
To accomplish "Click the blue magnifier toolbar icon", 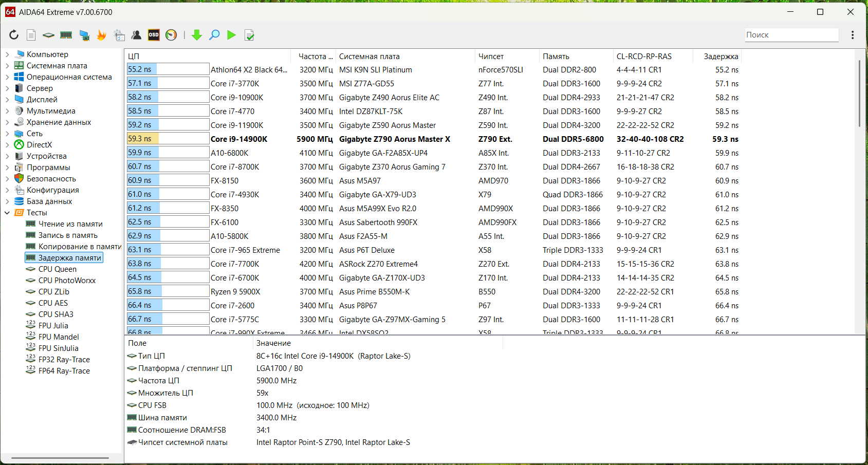I will [x=214, y=35].
